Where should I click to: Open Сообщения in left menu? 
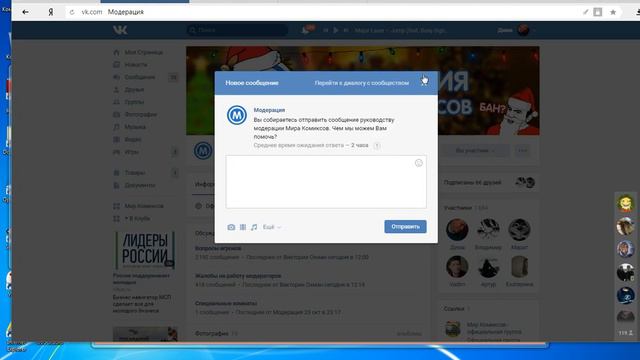[x=140, y=77]
